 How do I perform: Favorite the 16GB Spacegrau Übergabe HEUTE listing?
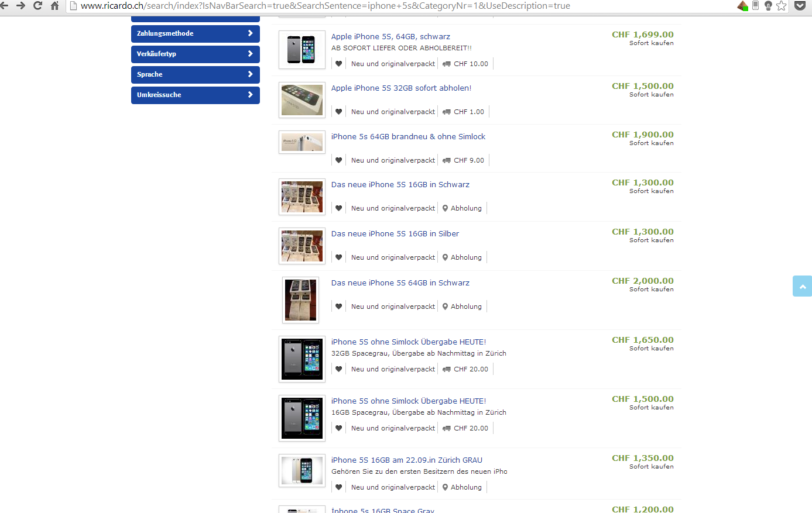point(338,428)
